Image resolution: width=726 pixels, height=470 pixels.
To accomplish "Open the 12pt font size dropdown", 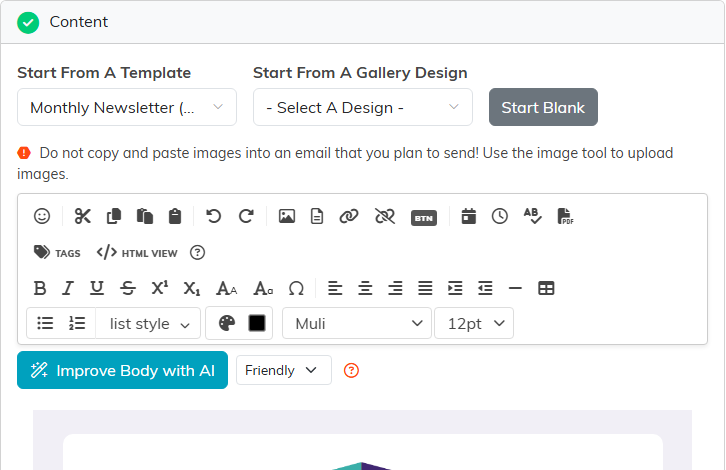I will pyautogui.click(x=474, y=323).
